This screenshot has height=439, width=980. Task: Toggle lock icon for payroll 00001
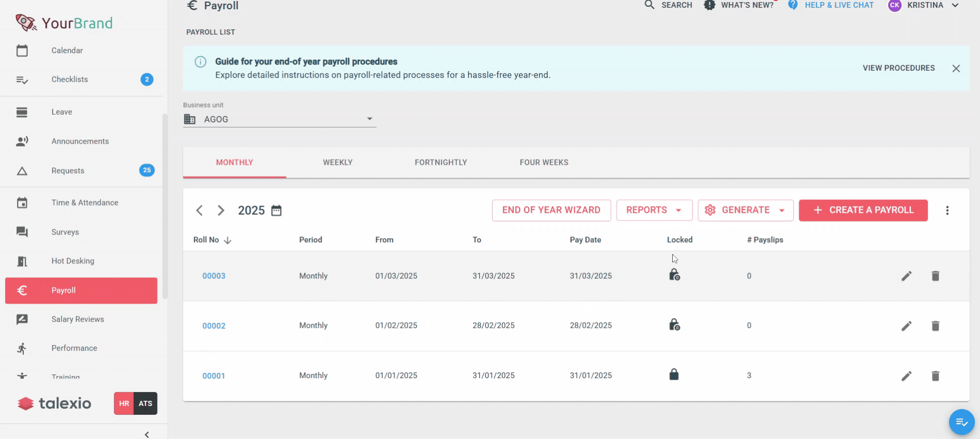tap(674, 374)
